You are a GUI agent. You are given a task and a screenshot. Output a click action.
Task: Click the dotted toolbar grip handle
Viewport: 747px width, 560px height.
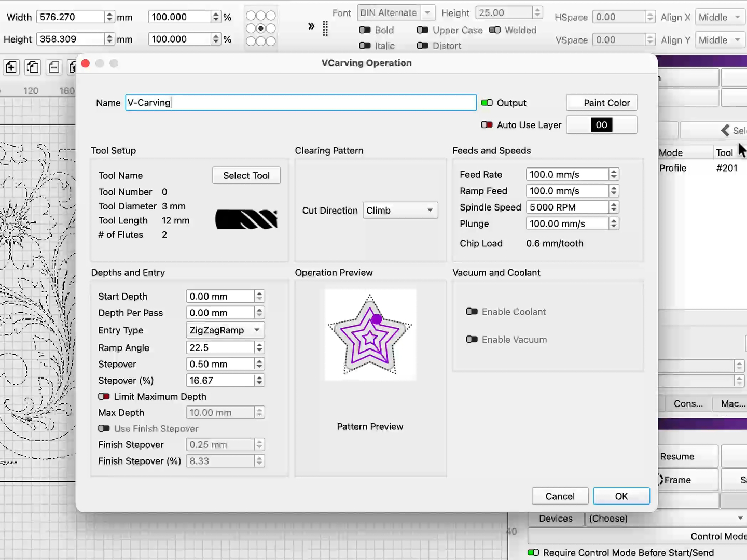coord(325,29)
